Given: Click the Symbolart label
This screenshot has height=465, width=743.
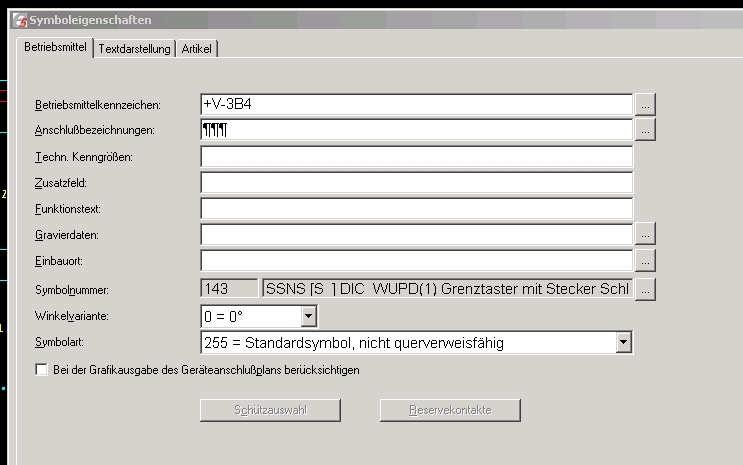Looking at the screenshot, I should [x=59, y=342].
